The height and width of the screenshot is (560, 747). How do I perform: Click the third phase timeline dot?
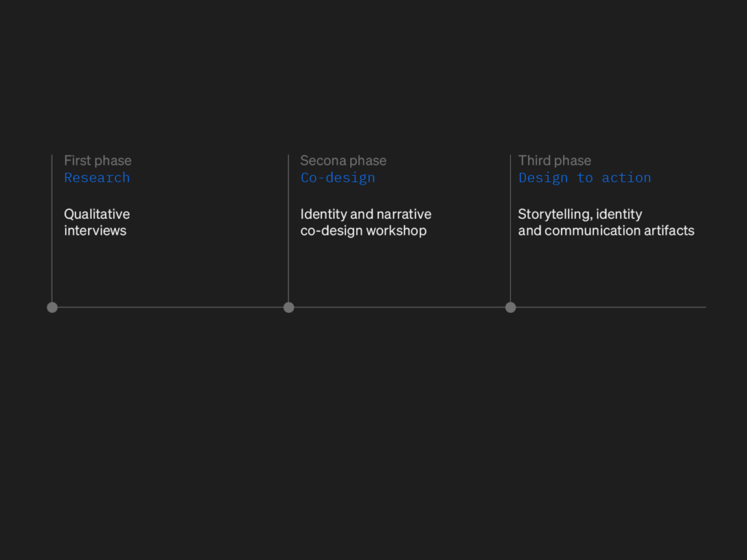pos(511,307)
